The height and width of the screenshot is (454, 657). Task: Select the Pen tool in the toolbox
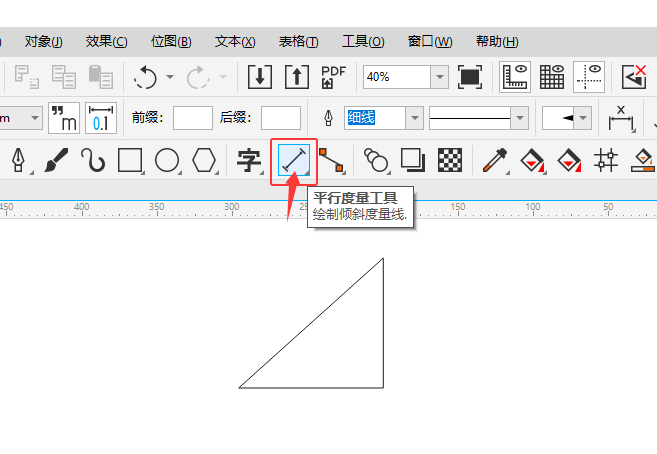click(x=18, y=160)
